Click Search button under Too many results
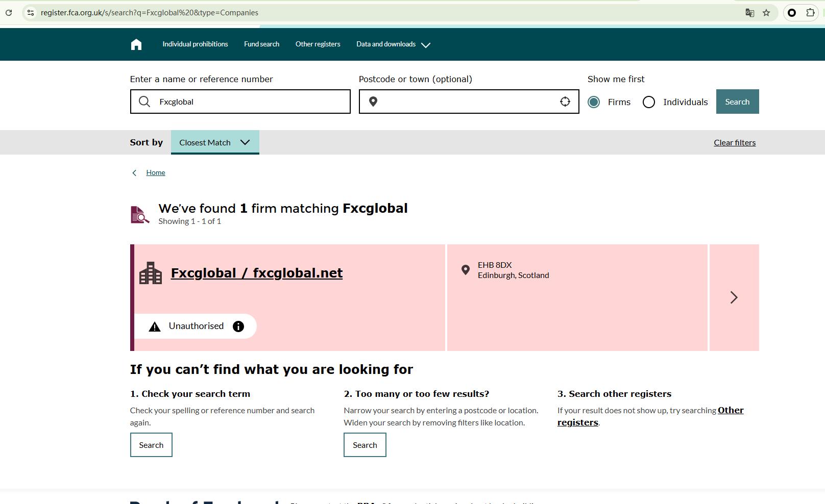 (x=365, y=445)
